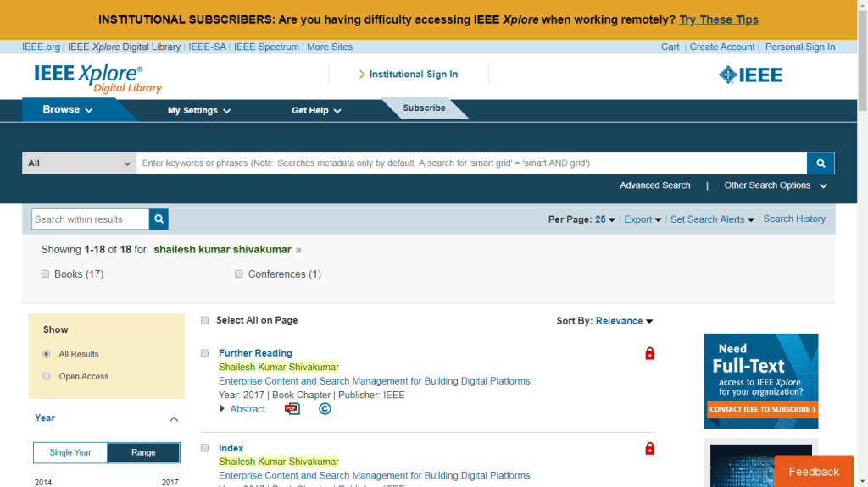The height and width of the screenshot is (487, 868).
Task: Open the PDF icon for Further Reading
Action: [x=292, y=409]
